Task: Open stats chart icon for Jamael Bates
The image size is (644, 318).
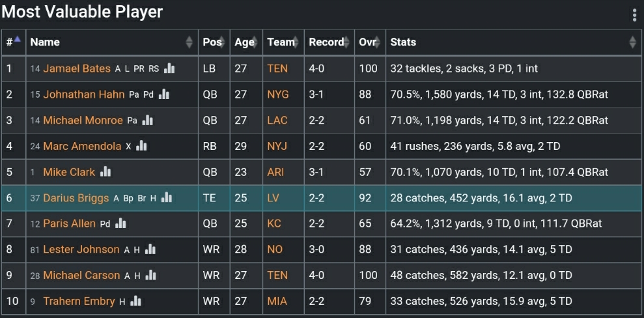Action: [170, 68]
